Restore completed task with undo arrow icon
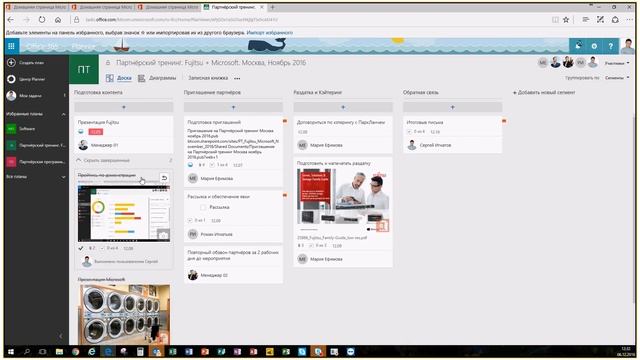 tap(164, 178)
